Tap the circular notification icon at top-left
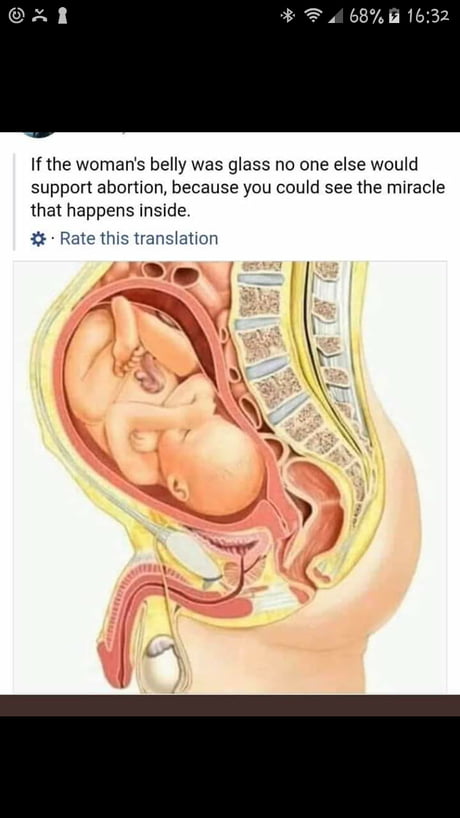Screen dimensions: 460x818 coord(17,16)
